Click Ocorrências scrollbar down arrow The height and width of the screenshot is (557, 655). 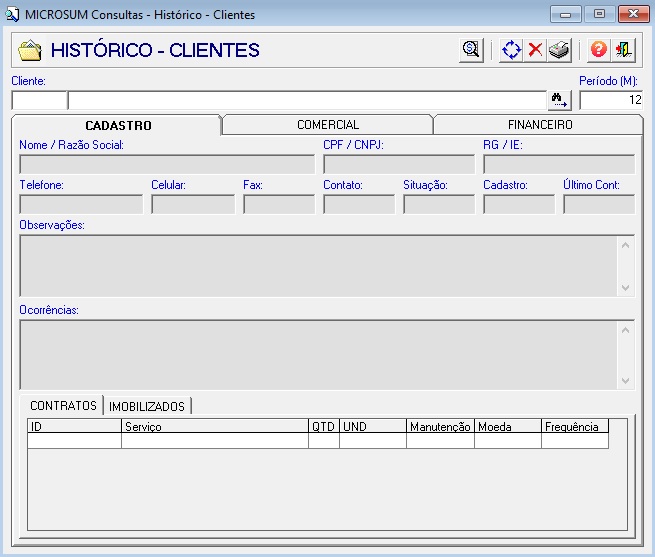click(x=625, y=380)
